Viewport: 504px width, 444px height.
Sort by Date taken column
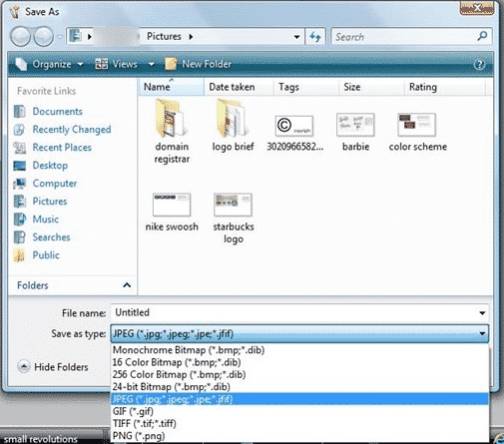tap(239, 87)
